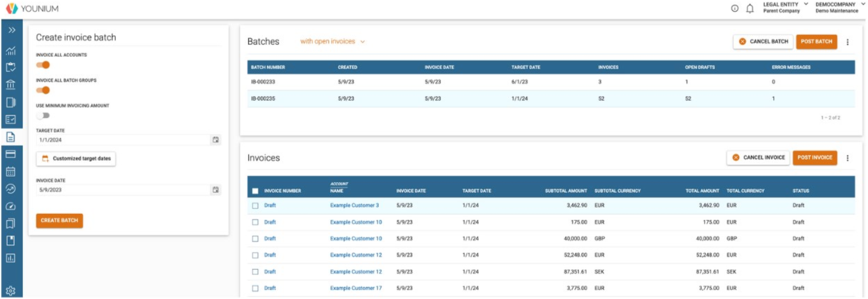This screenshot has width=868, height=299.
Task: Open the checklist icon in sidebar
Action: click(11, 120)
